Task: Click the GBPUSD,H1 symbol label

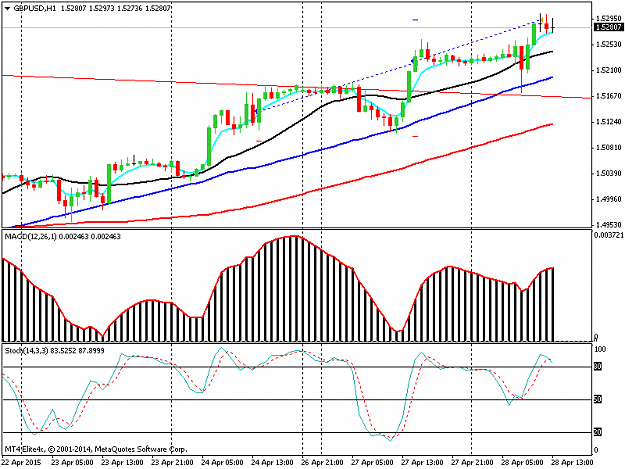Action: (x=35, y=8)
